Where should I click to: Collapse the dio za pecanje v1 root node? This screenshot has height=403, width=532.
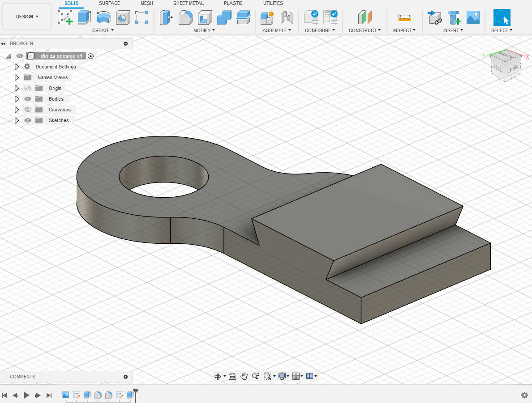tap(9, 56)
